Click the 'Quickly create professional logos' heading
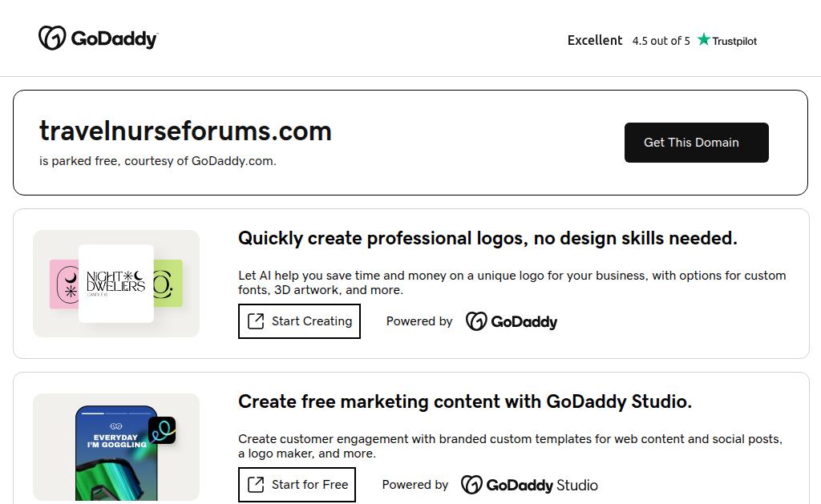Screen dimensions: 821x504 point(487,238)
